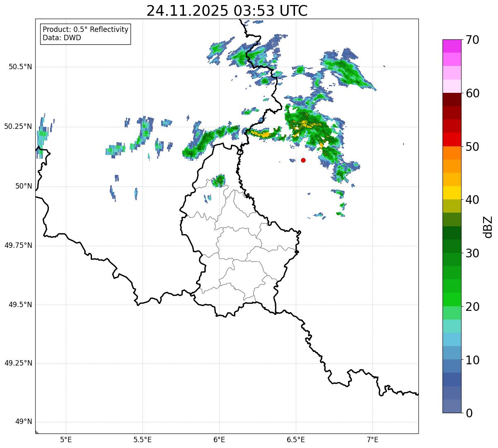Click the 40 dBZ colorbar label

(x=472, y=200)
